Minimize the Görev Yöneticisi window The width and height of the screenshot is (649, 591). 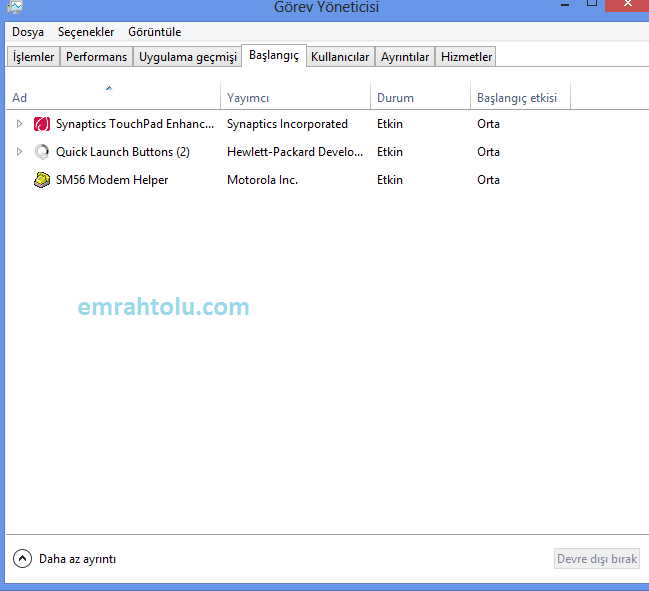click(565, 4)
